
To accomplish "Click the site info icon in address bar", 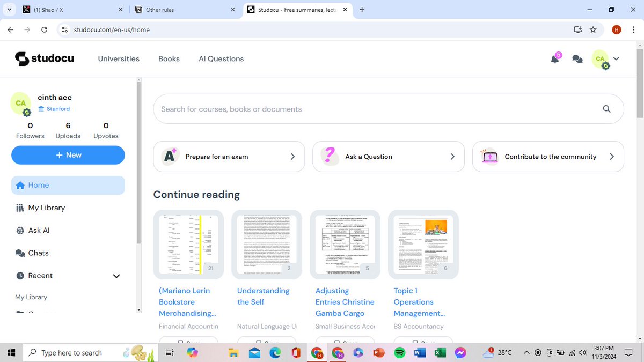I will [64, 30].
